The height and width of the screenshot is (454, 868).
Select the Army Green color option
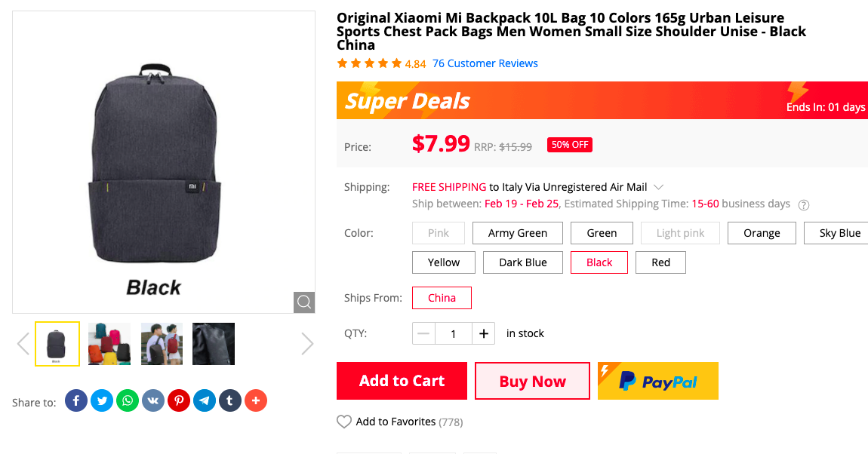[518, 233]
